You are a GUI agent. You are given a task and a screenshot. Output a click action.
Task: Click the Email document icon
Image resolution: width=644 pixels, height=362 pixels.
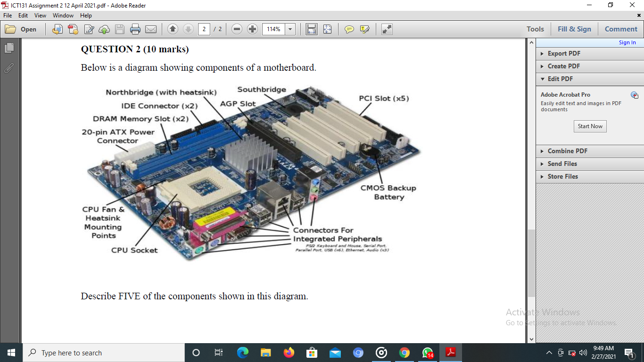151,29
